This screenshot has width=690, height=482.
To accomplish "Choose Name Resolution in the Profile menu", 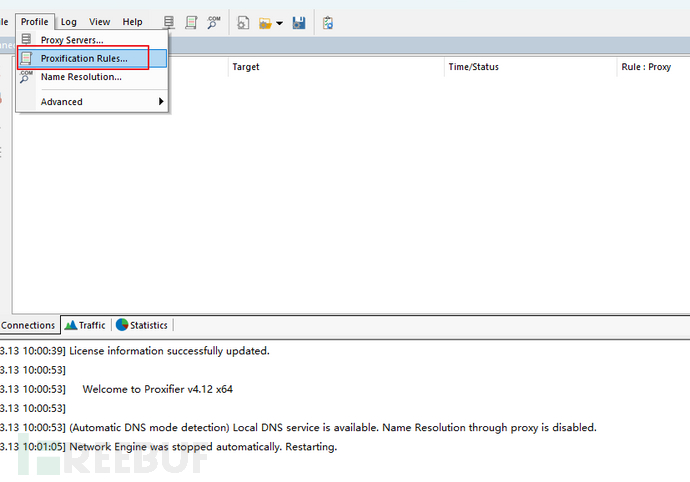I will (x=81, y=77).
